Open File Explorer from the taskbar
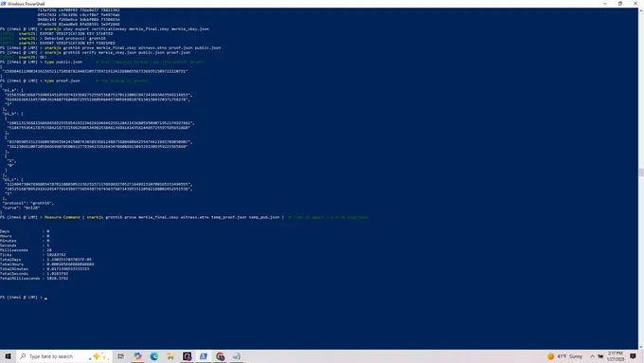644x363 pixels. 170,356
